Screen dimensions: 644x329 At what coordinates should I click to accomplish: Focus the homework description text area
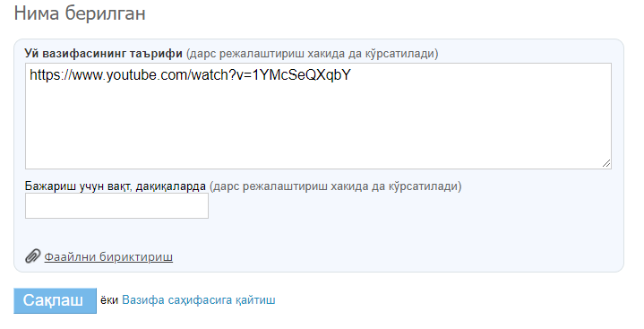coord(318,116)
